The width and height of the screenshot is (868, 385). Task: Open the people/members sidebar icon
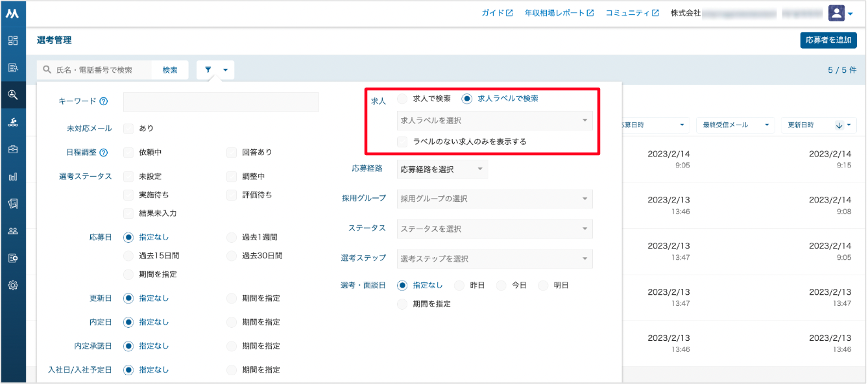pyautogui.click(x=12, y=230)
